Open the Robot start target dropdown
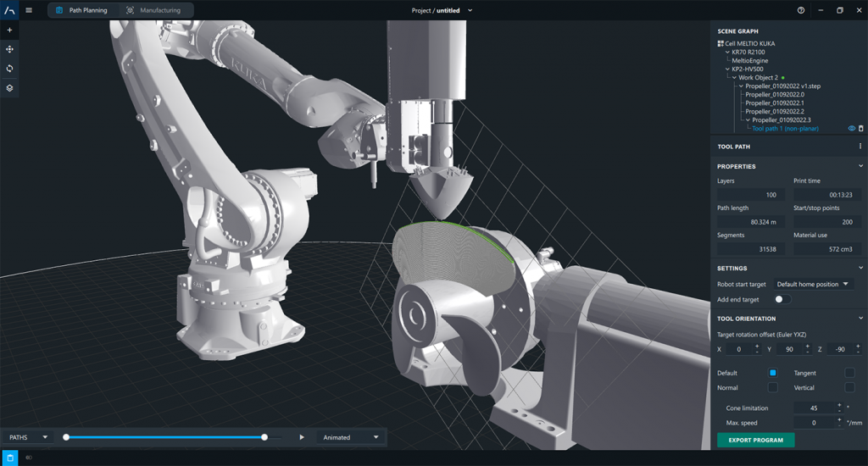 pyautogui.click(x=813, y=285)
